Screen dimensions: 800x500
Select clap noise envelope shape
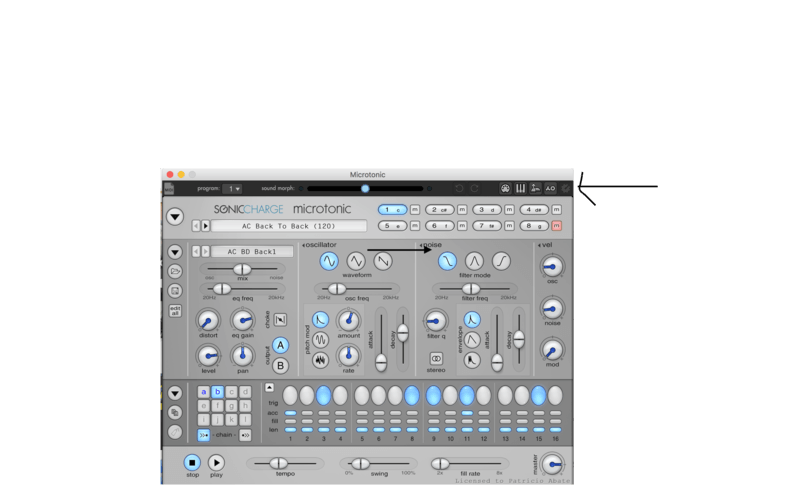[x=472, y=360]
